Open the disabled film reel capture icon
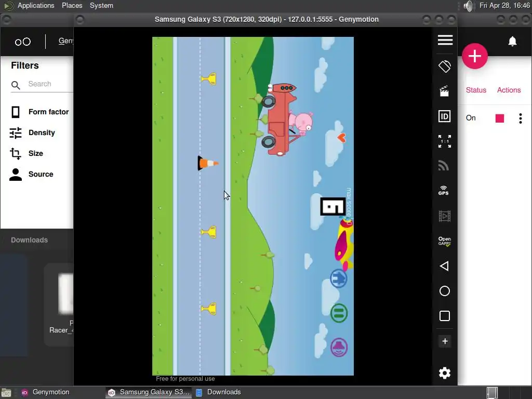 coord(445,216)
